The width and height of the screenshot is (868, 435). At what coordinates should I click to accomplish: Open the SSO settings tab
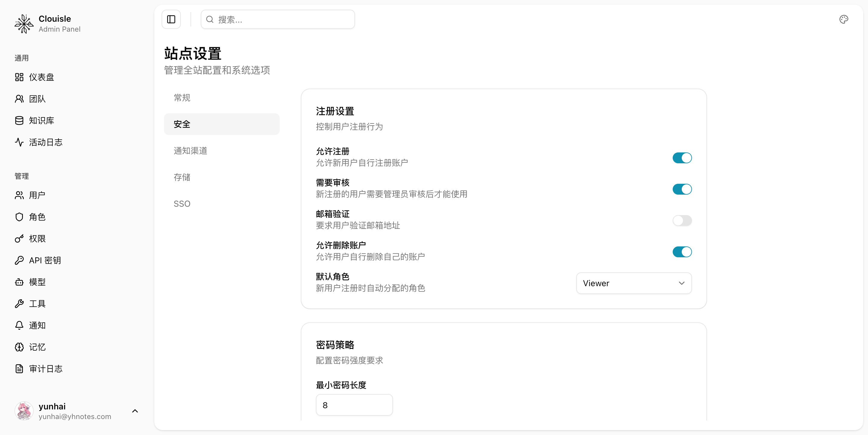pyautogui.click(x=182, y=204)
